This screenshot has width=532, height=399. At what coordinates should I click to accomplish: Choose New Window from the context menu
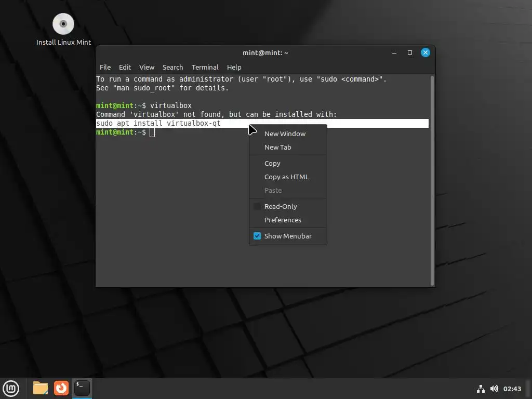coord(288,134)
